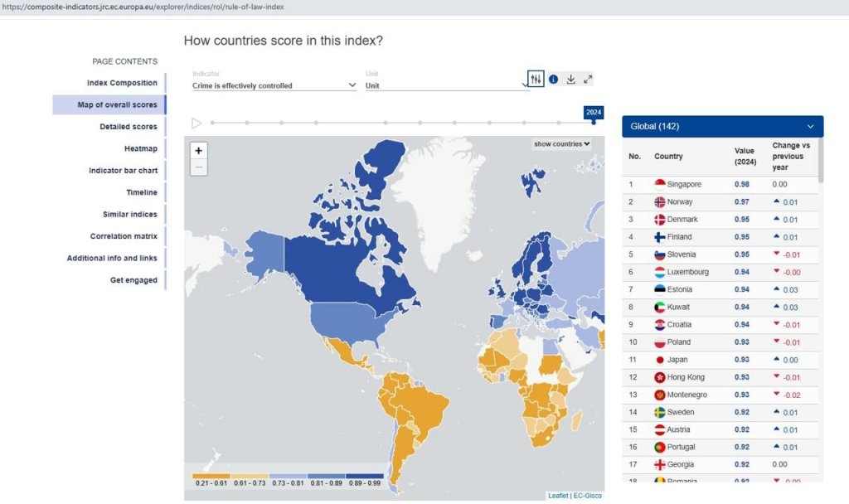Viewport: 849px width, 504px height.
Task: Open the Unit dropdown
Action: pyautogui.click(x=446, y=85)
